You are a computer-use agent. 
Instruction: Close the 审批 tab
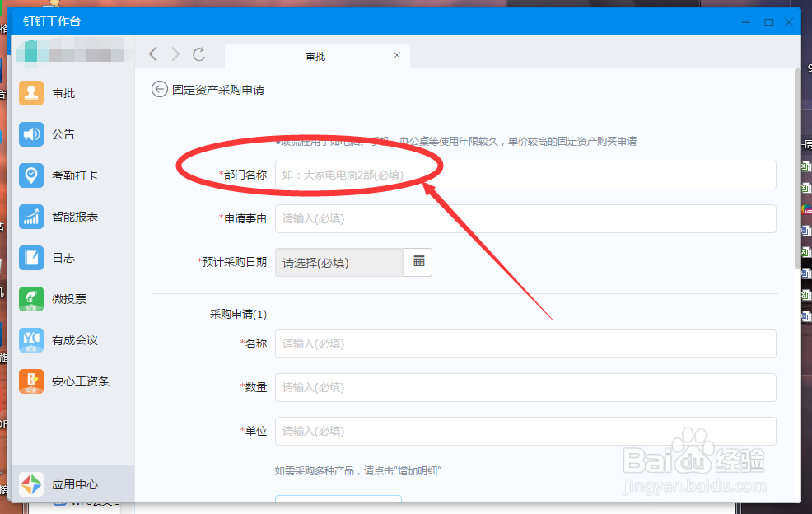click(x=397, y=55)
